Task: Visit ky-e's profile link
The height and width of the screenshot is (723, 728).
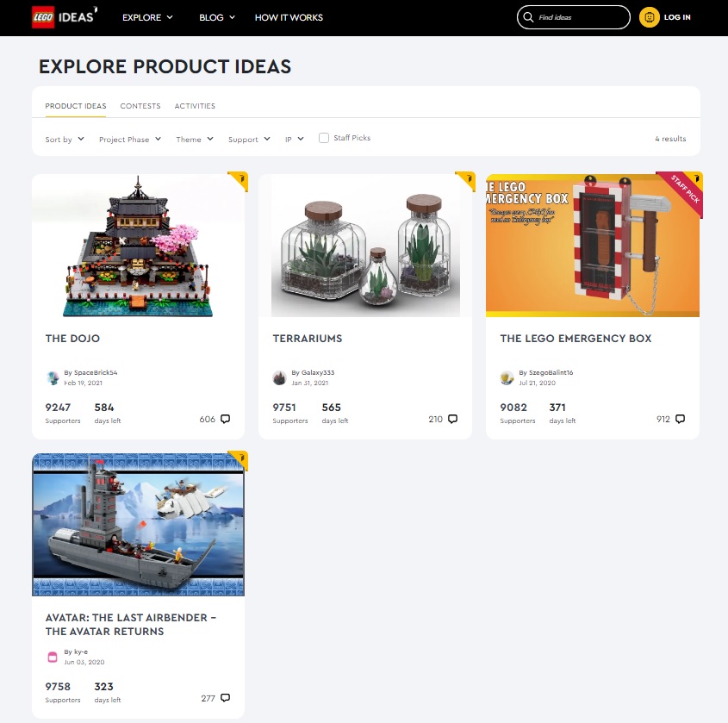Action: 81,652
